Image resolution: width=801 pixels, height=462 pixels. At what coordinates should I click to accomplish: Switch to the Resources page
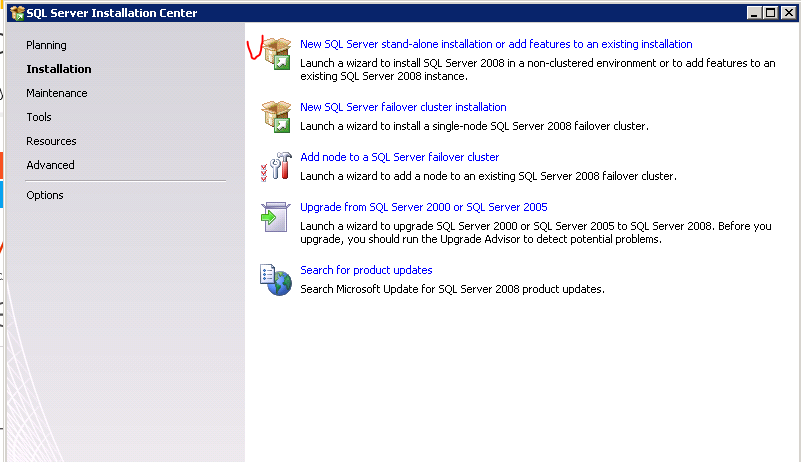coord(51,141)
